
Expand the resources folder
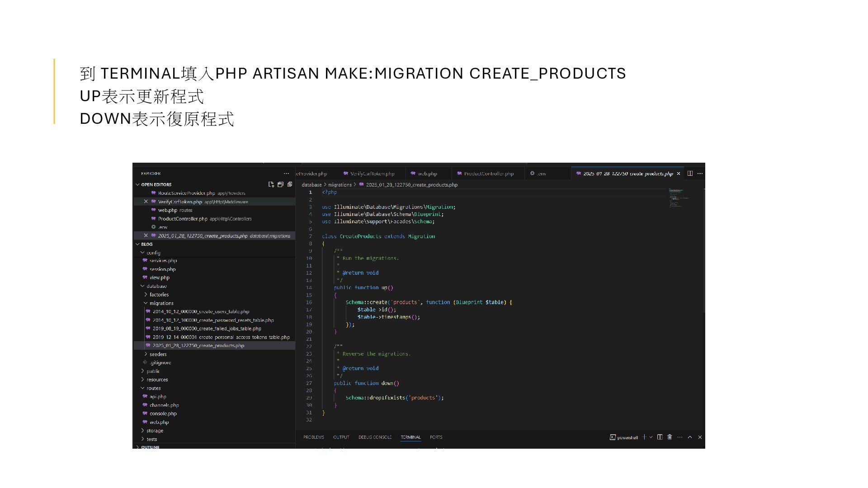tap(142, 380)
